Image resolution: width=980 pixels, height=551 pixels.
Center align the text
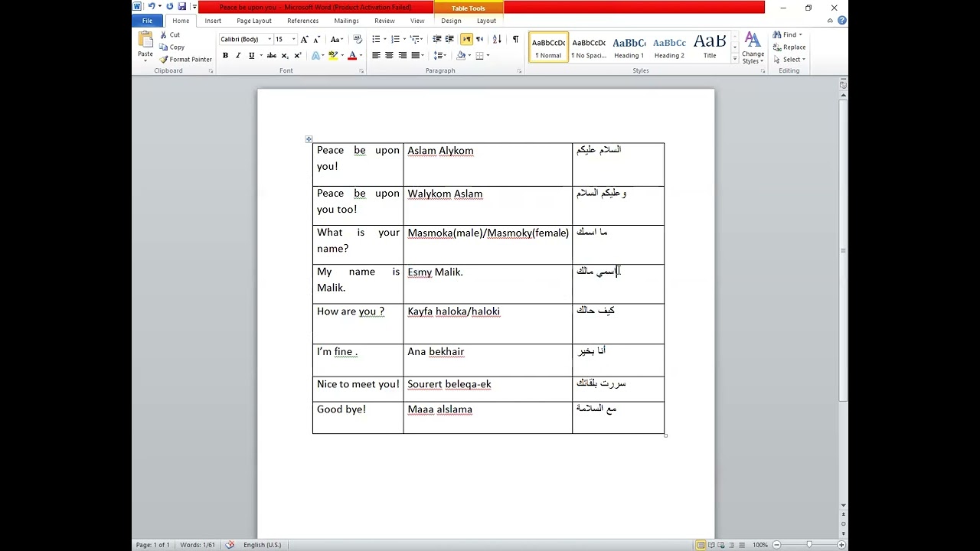pos(389,55)
